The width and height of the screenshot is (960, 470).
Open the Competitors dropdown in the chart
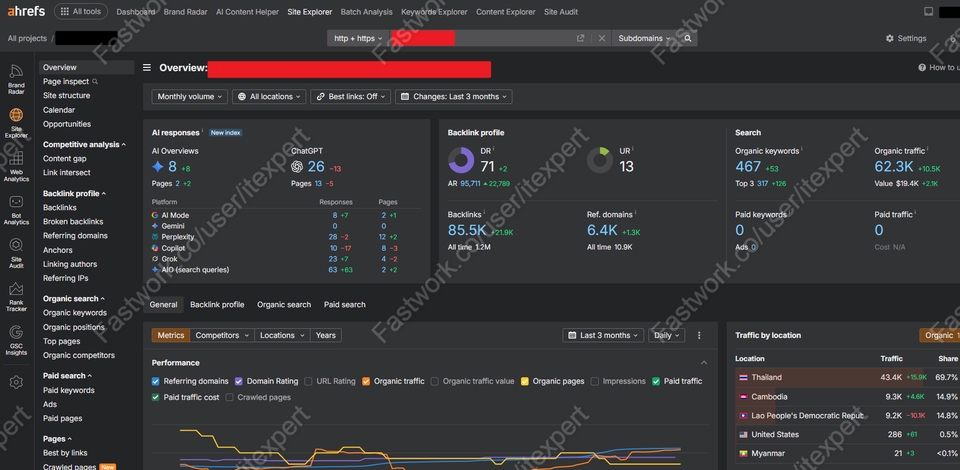click(x=222, y=335)
